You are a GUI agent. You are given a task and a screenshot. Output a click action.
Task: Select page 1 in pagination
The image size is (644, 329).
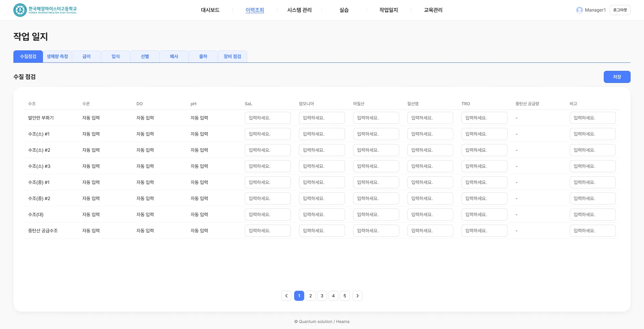(x=299, y=296)
